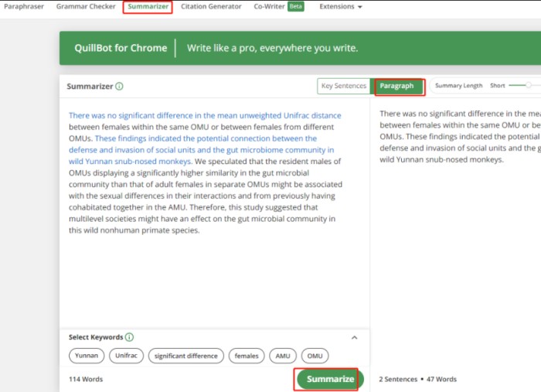Click the Select Keywords info icon

(x=129, y=337)
